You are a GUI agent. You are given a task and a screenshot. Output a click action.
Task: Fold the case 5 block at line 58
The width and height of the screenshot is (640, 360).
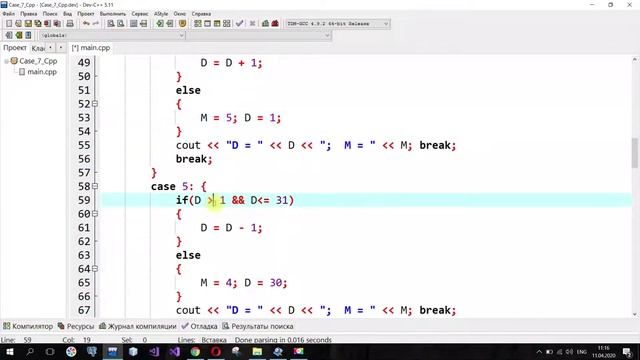[x=95, y=187]
